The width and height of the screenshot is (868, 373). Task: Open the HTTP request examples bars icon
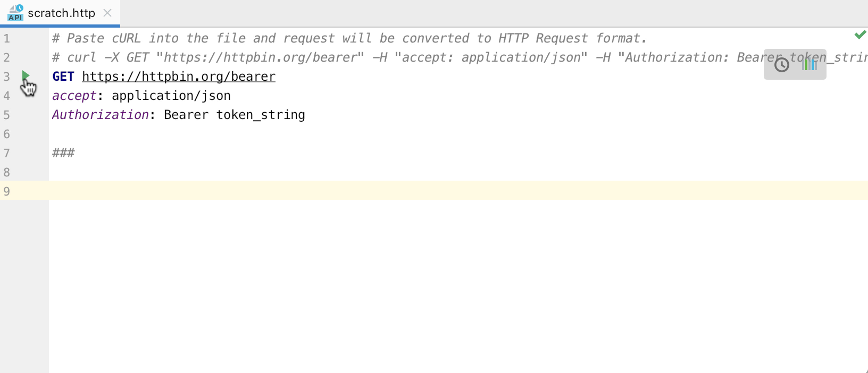click(x=809, y=65)
